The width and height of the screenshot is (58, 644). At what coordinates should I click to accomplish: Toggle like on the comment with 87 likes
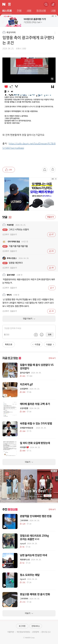[51, 235]
